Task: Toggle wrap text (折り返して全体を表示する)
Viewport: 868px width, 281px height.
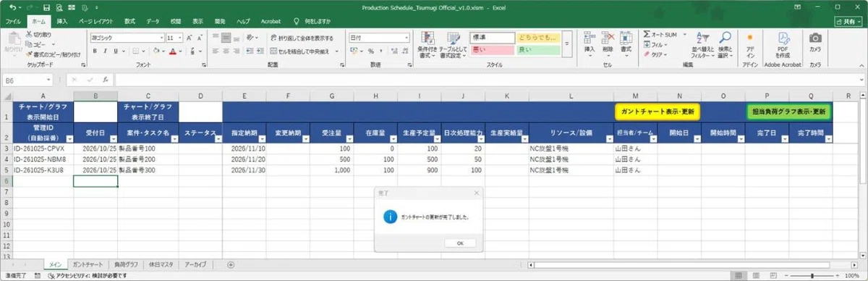Action: point(302,38)
